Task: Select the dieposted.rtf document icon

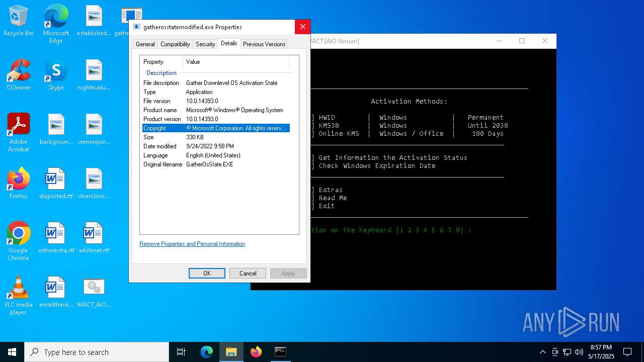Action: (56, 184)
